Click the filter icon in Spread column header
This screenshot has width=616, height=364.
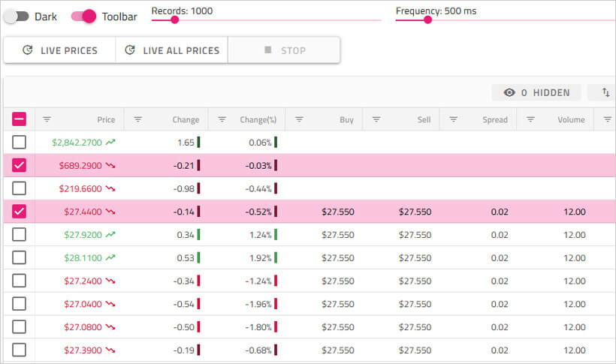(454, 119)
